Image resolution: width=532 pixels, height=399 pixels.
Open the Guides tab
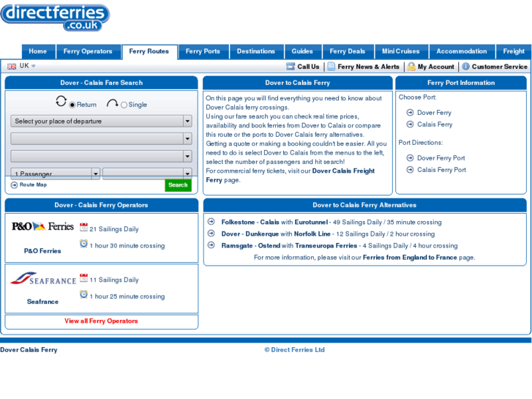coord(302,52)
